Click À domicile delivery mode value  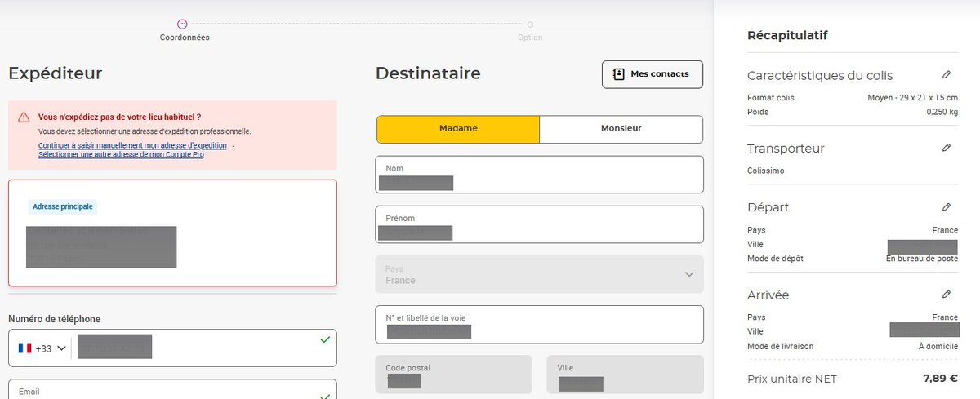point(938,346)
